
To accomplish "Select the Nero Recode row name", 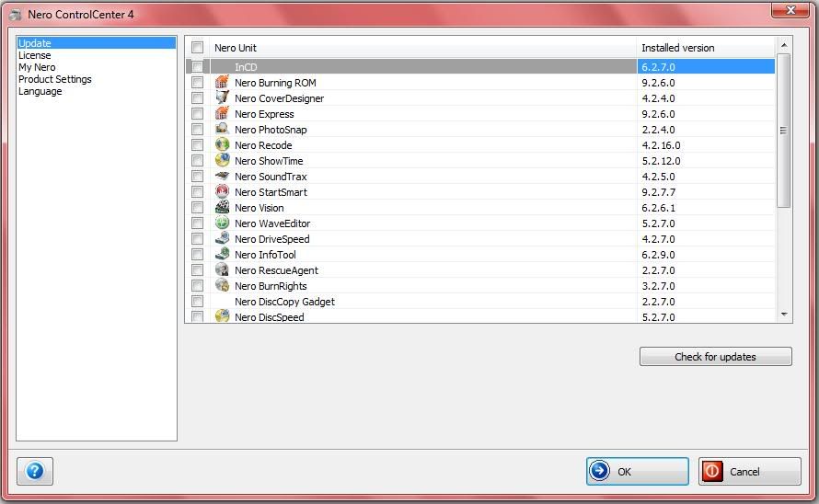I will tap(263, 145).
